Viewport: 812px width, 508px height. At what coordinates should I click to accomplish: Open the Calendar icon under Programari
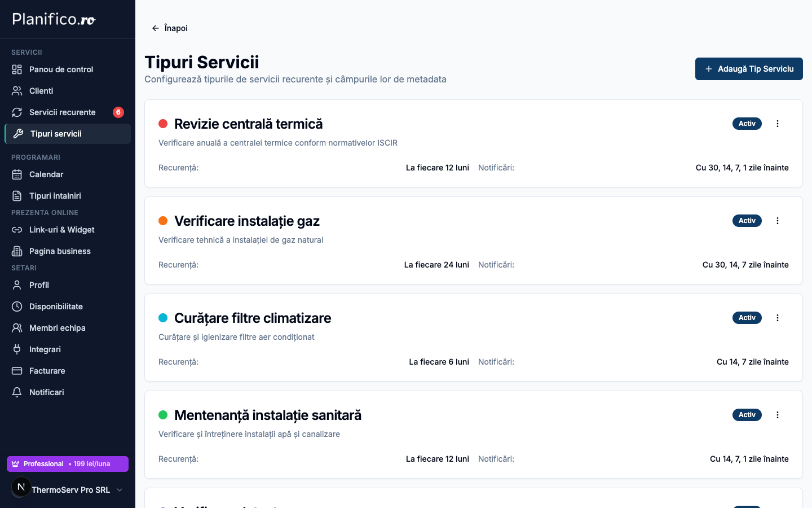[x=16, y=174]
